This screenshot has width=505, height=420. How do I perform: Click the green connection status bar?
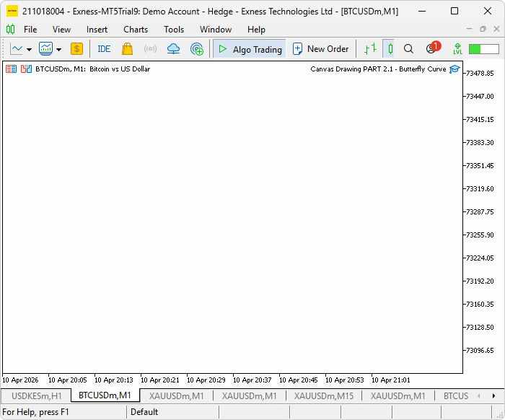(484, 49)
